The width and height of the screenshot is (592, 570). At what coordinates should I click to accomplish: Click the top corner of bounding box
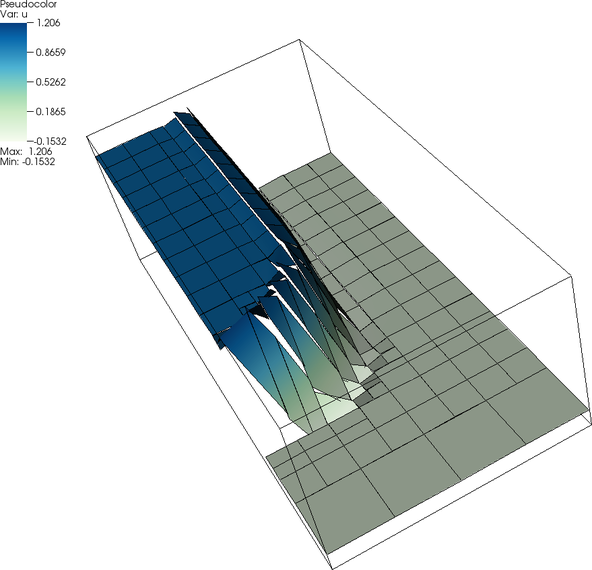pyautogui.click(x=300, y=39)
